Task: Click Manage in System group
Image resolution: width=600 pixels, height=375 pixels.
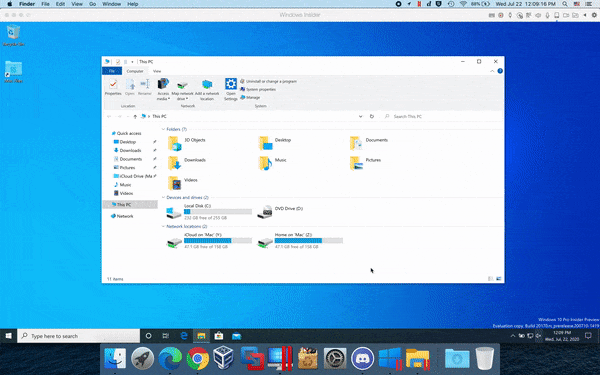Action: [250, 98]
